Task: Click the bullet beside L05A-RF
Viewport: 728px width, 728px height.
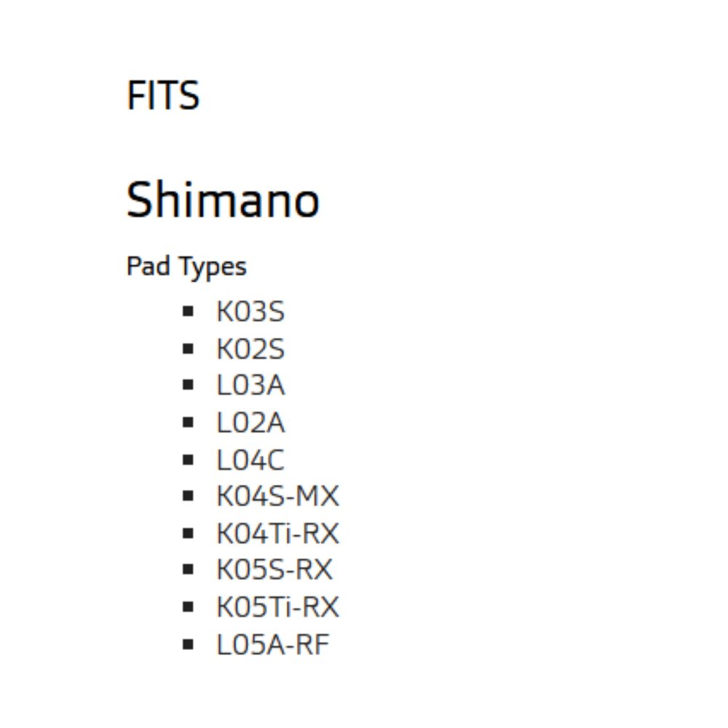Action: (x=189, y=644)
